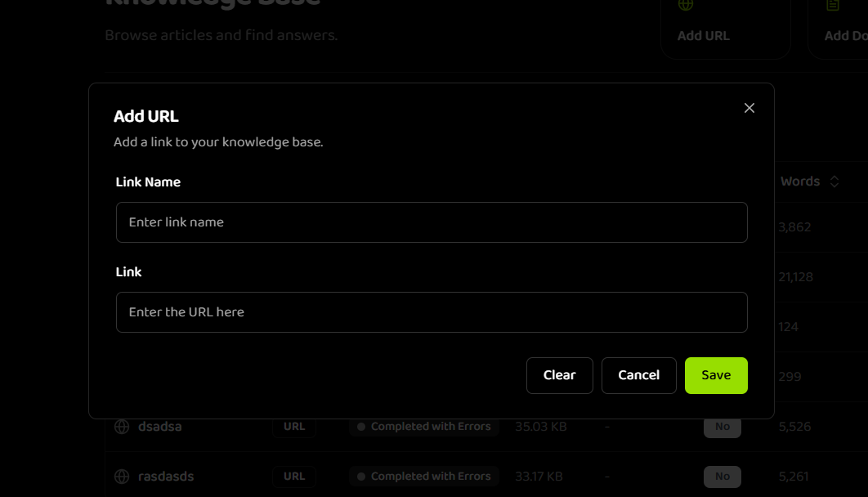Click the Enter the URL here field

432,311
